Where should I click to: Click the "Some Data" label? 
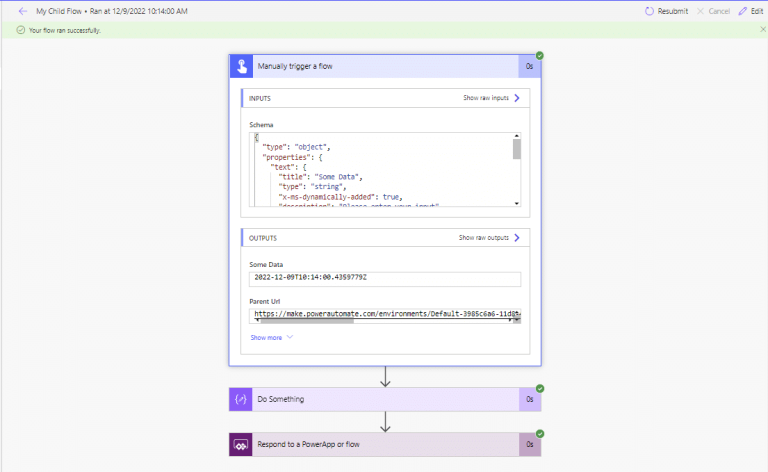(x=266, y=264)
